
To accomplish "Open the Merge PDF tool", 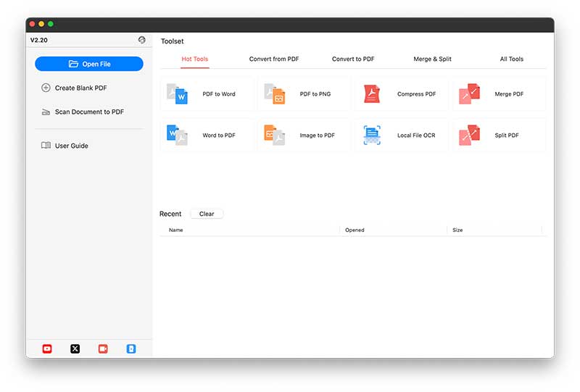I will [499, 94].
